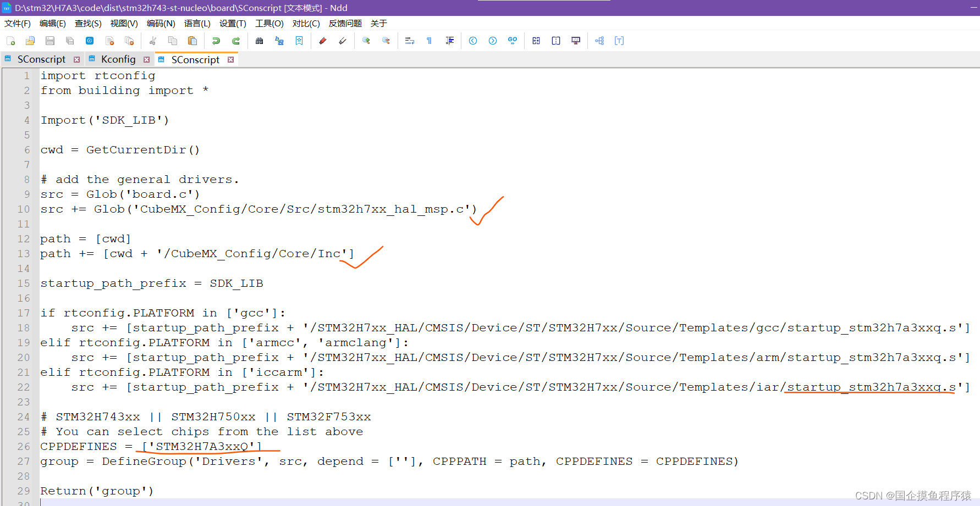
Task: Click 'STM32H7A3xxQ' in the CPPDEFINES line
Action: point(202,446)
